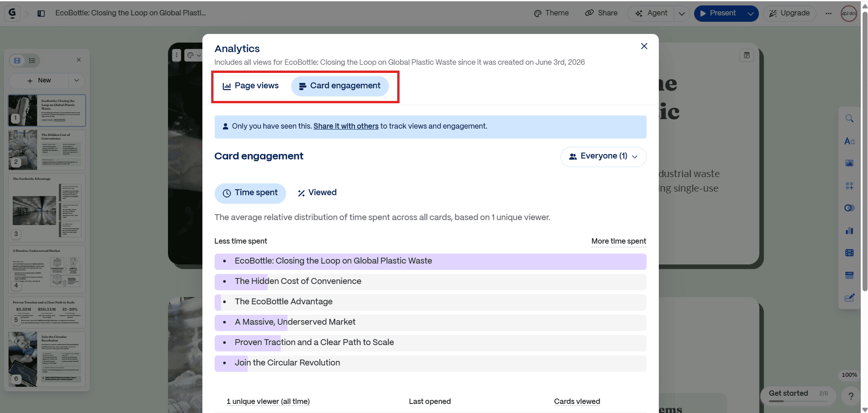The image size is (868, 413).
Task: Open the three-dot more options menu
Action: coord(828,14)
